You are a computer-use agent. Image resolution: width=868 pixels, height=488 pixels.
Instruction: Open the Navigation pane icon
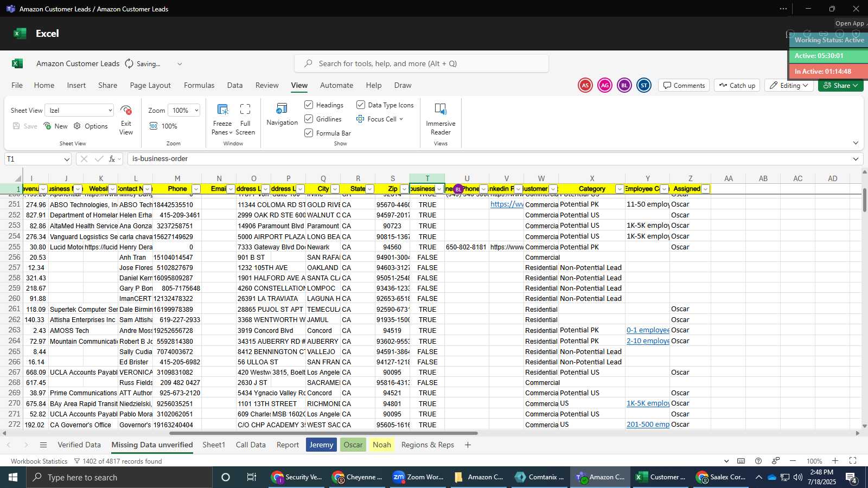(282, 109)
